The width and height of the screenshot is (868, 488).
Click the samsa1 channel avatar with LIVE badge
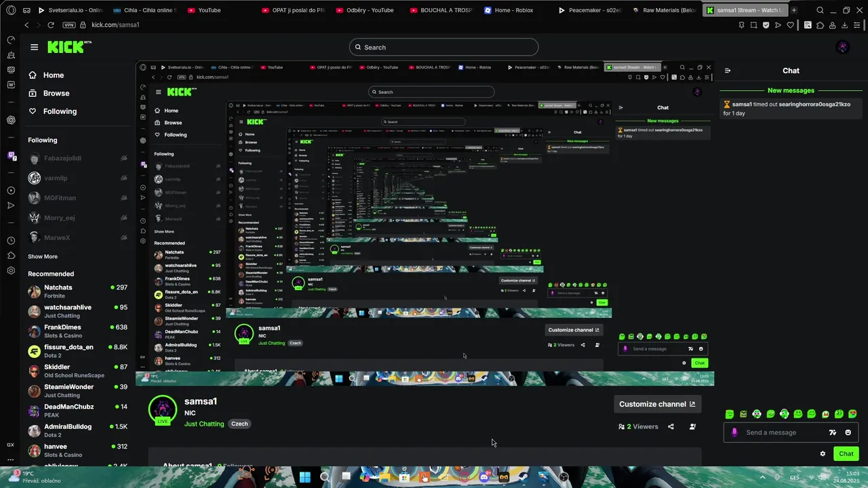(x=163, y=410)
